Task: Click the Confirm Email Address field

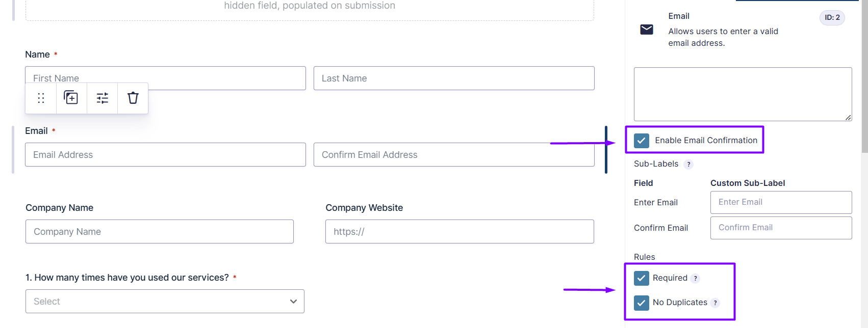Action: pos(454,155)
